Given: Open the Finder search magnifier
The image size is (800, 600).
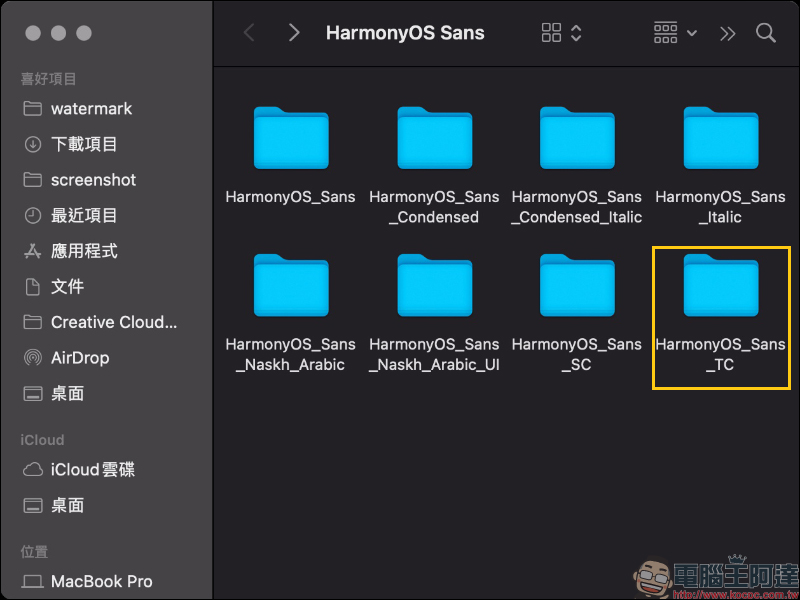Looking at the screenshot, I should 766,33.
